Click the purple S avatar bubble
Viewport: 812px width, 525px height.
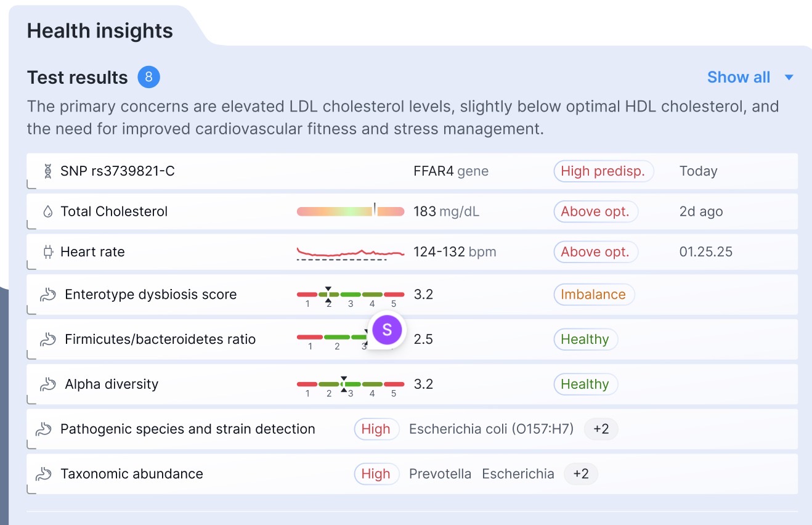coord(387,330)
